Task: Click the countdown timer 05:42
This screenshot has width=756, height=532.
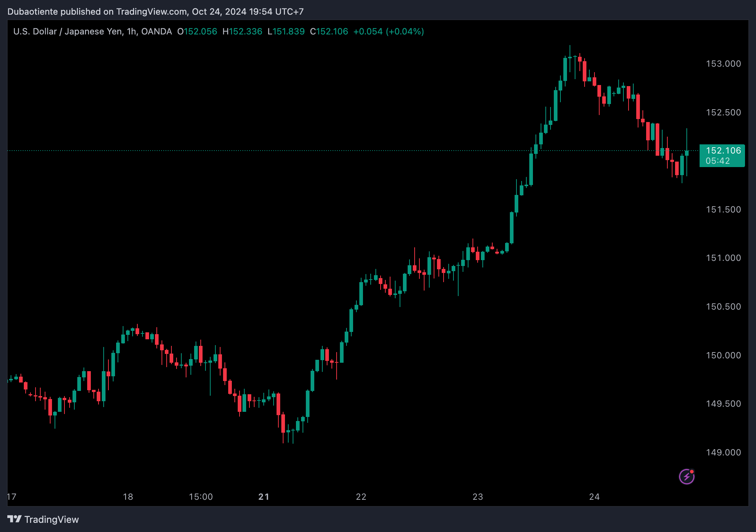Action: click(x=718, y=161)
